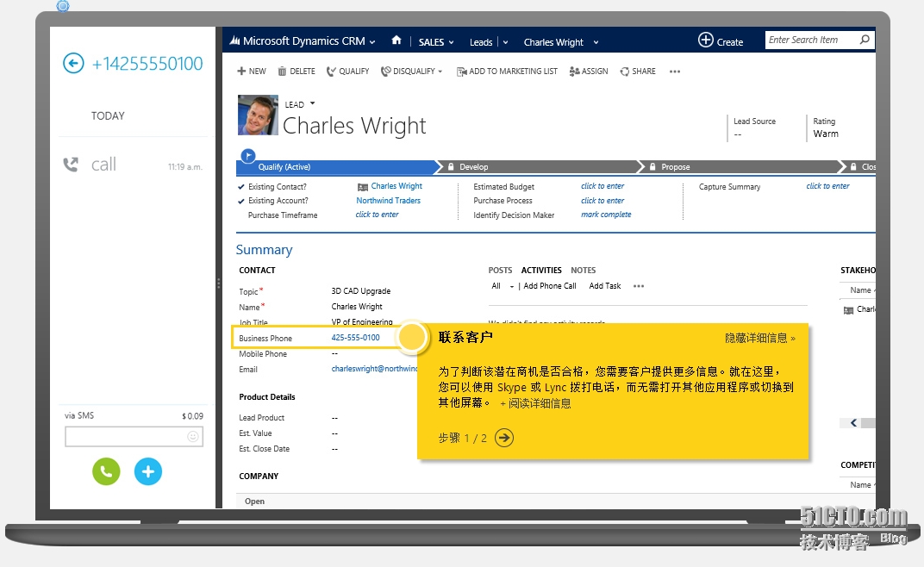Click to enter Purchase Timeframe
924x567 pixels.
pos(378,215)
